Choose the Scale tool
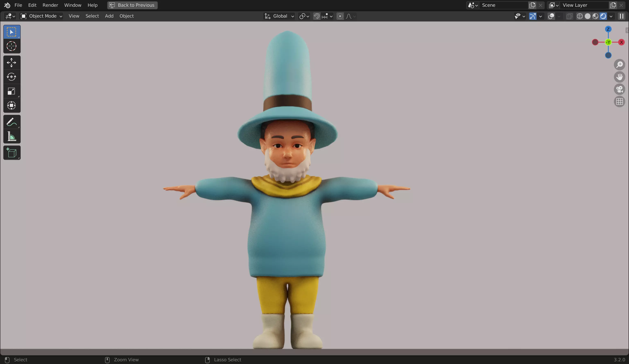 click(x=11, y=91)
